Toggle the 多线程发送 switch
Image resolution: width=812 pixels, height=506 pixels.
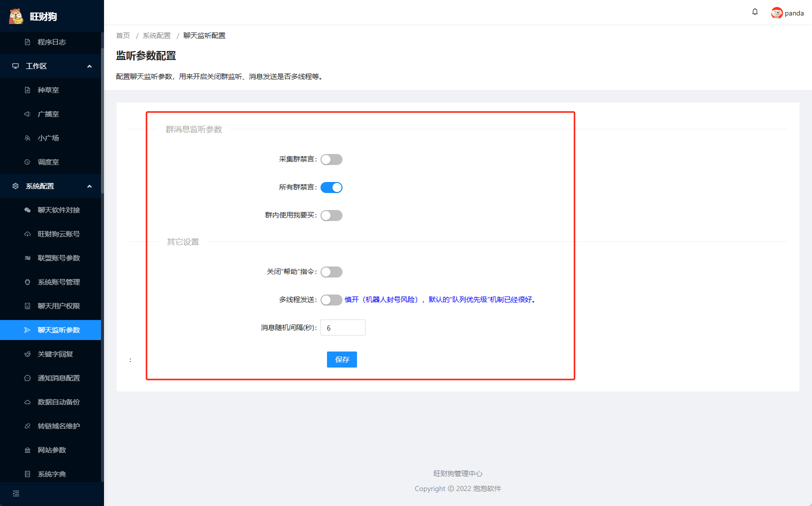[x=331, y=300]
